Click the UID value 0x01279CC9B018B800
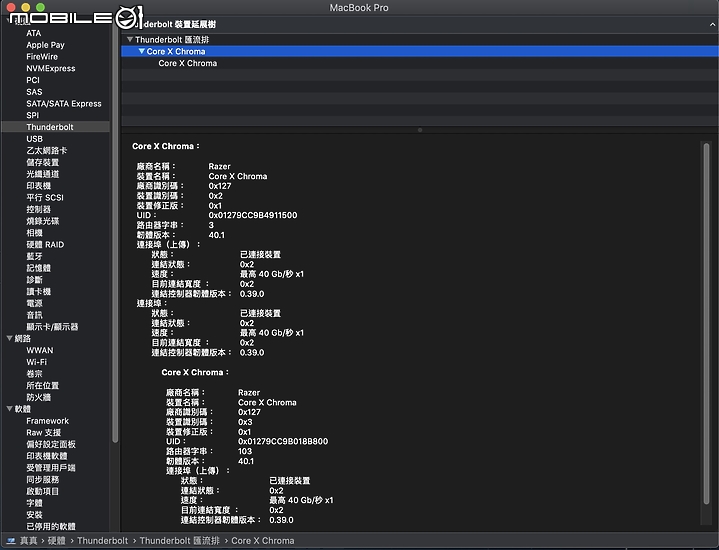 283,441
